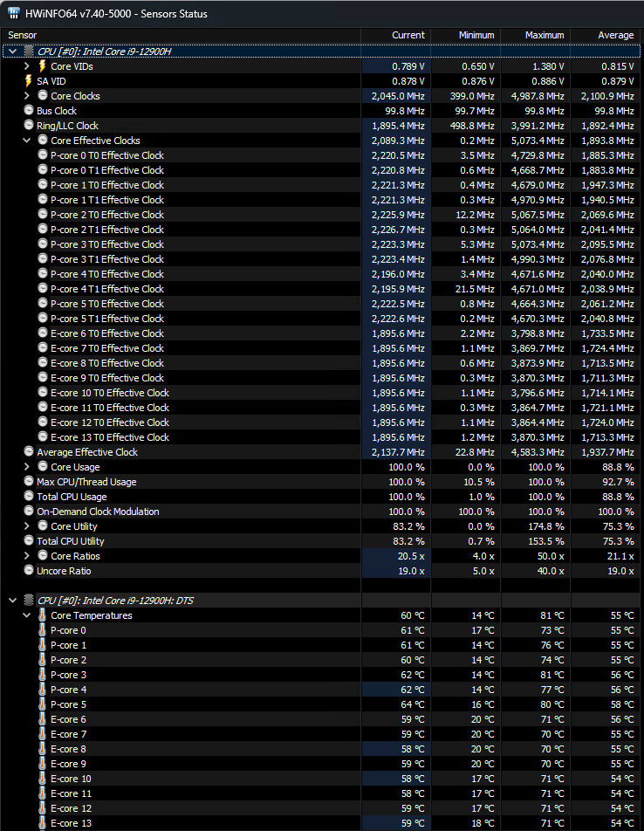
Task: Click the icon beside On-Demand Clock Modulation
Action: click(29, 511)
